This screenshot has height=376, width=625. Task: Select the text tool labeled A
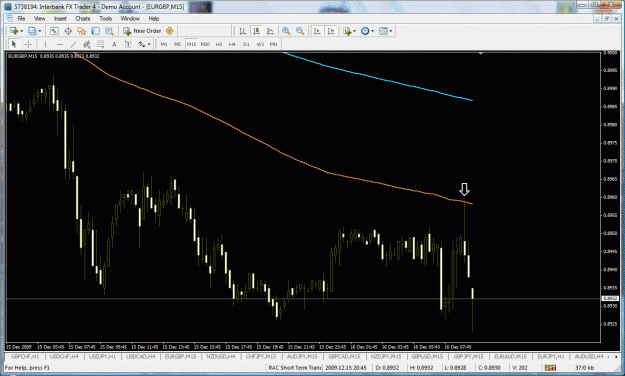coord(114,44)
